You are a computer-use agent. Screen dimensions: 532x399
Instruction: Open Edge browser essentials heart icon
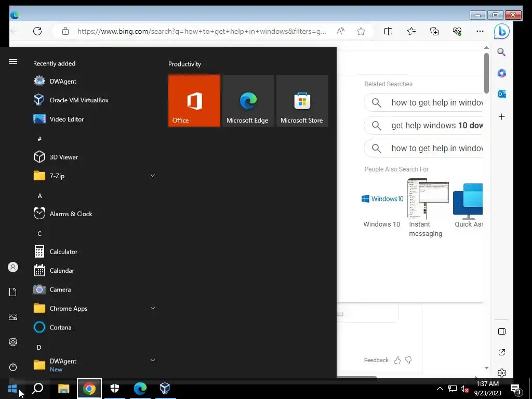tap(457, 31)
